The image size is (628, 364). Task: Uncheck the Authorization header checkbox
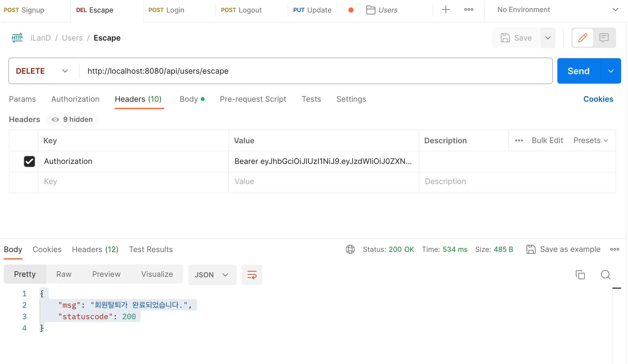coord(29,161)
